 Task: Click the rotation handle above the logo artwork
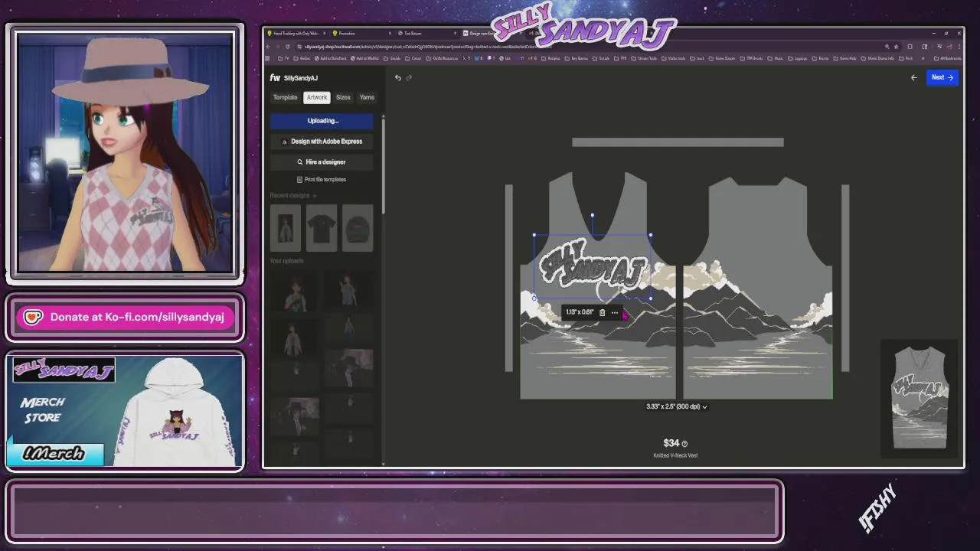[x=592, y=216]
